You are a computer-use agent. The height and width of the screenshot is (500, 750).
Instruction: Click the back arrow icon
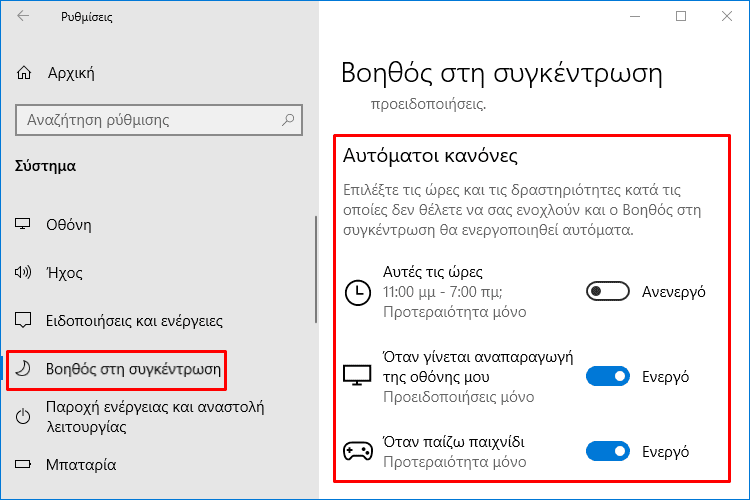click(23, 16)
